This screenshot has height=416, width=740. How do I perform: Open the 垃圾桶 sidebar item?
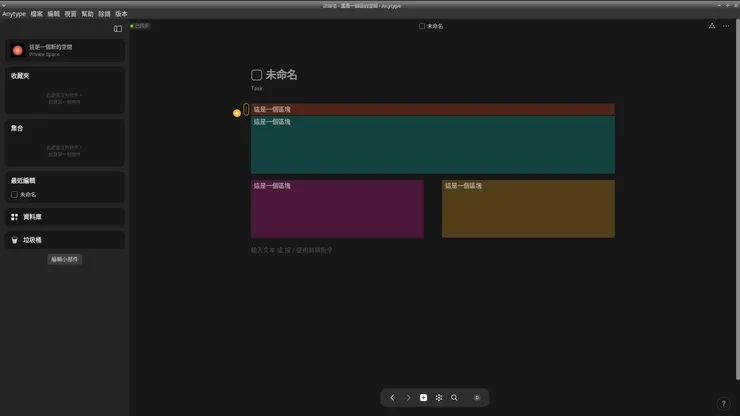[65, 240]
